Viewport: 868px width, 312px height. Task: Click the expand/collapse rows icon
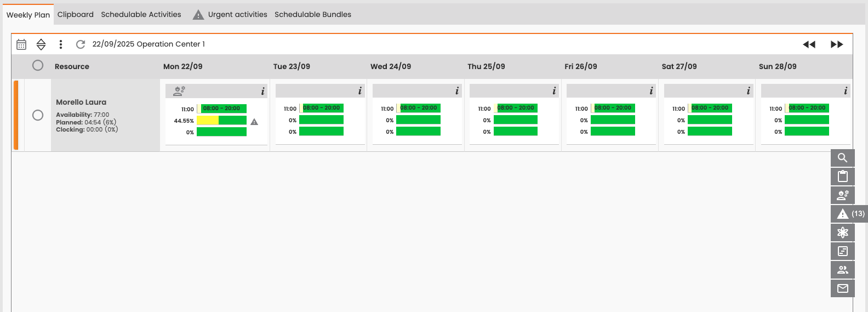point(41,44)
